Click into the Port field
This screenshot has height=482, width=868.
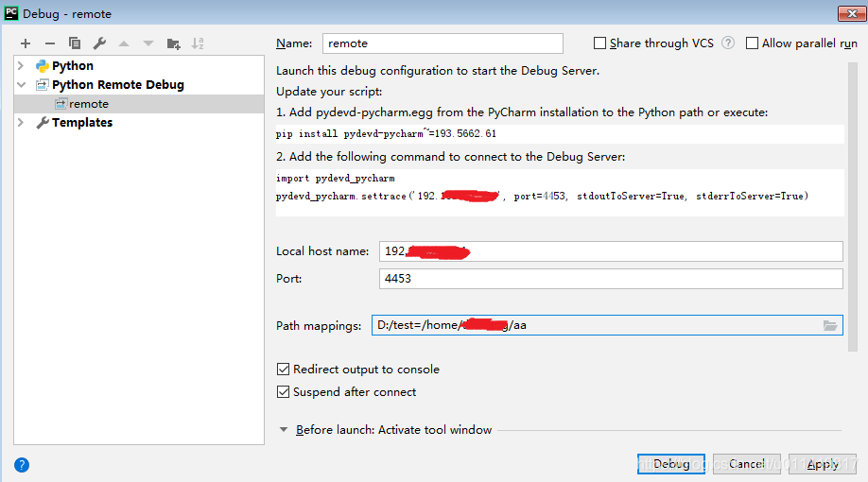(x=611, y=279)
